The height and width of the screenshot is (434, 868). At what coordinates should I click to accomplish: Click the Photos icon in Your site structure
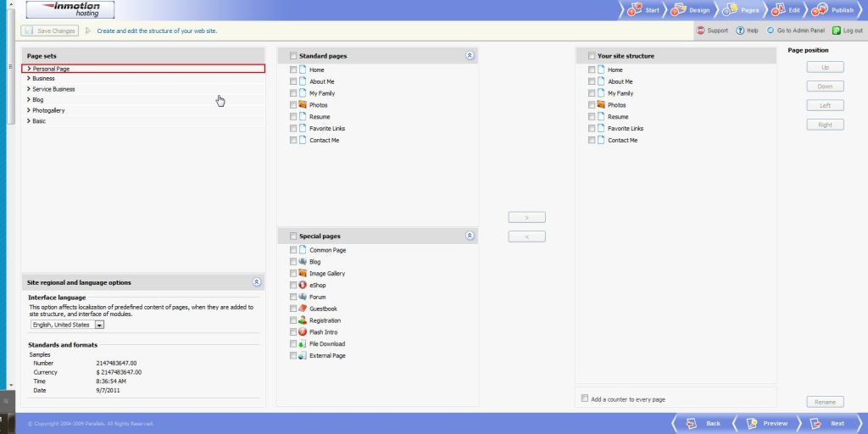601,104
